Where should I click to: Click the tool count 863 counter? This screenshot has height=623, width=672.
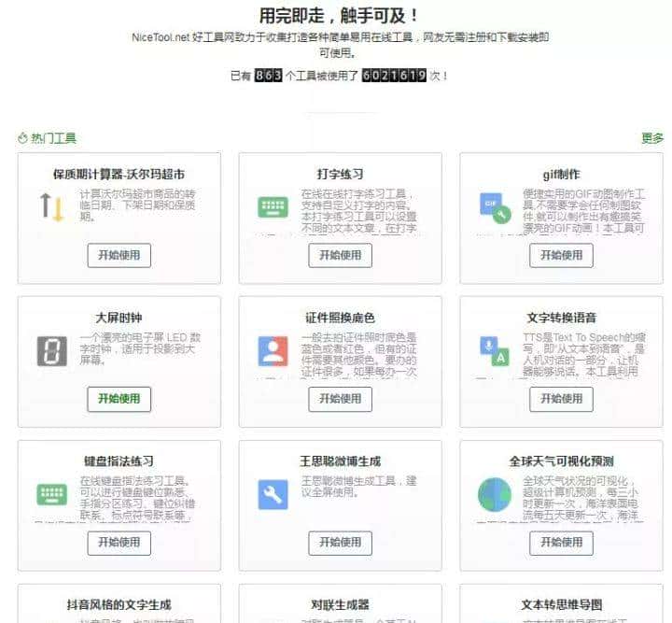point(268,75)
